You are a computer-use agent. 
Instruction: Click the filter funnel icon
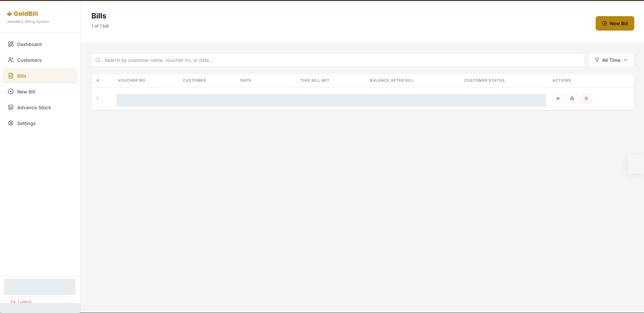pyautogui.click(x=597, y=60)
